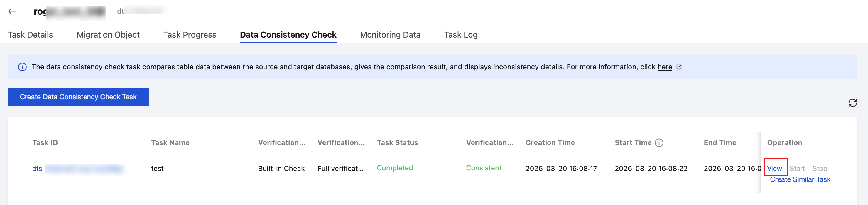This screenshot has width=868, height=205.
Task: Click the back arrow icon
Action: click(12, 11)
